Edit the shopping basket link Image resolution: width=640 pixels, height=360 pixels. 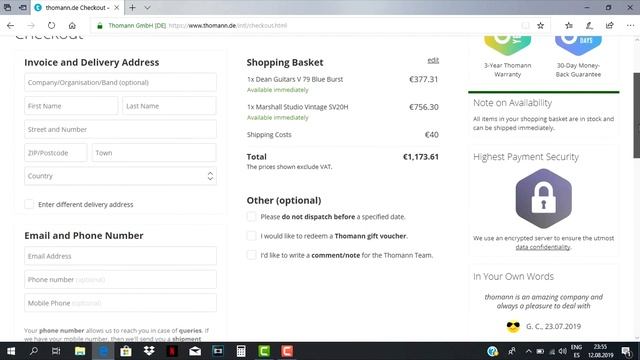[x=433, y=60]
